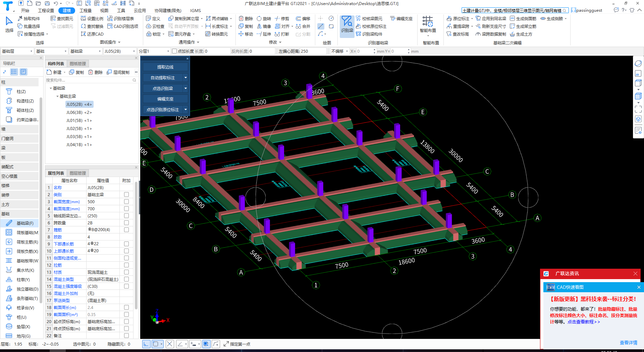Click 校核梁图元 tool
The image size is (644, 352).
[x=369, y=18]
